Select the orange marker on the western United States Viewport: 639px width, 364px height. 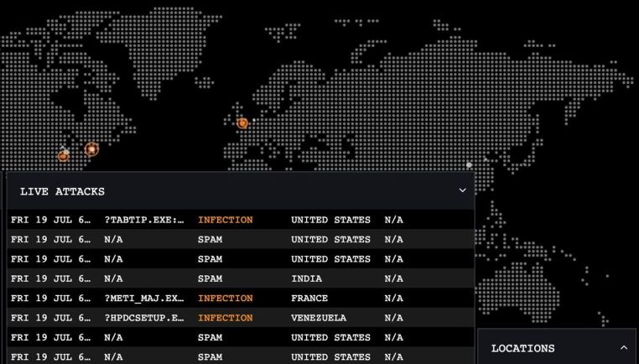63,155
